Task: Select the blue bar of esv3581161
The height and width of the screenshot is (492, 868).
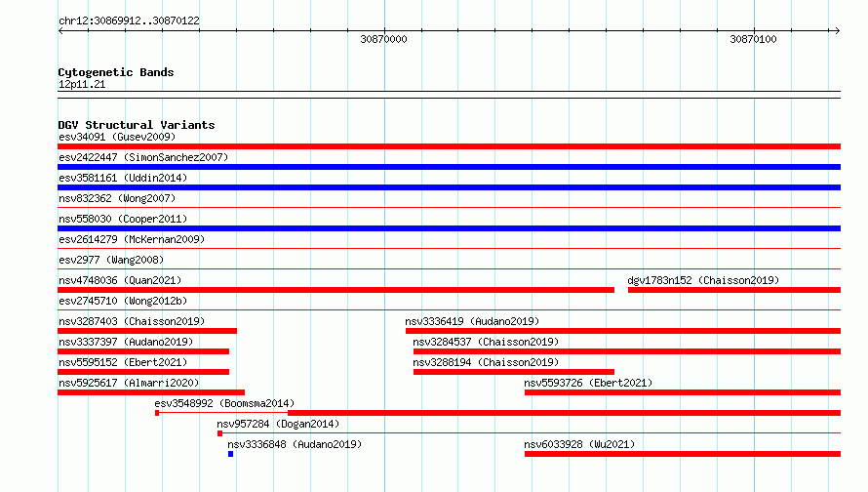Action: click(x=449, y=187)
